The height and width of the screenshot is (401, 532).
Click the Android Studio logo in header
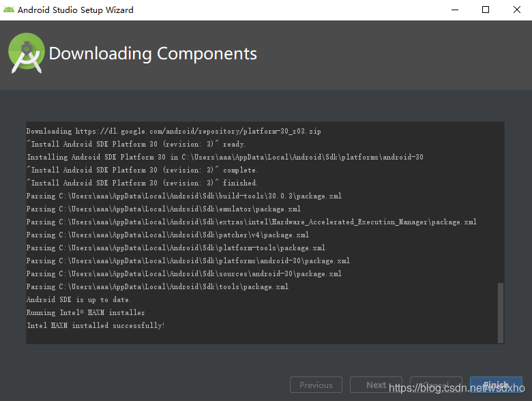tap(27, 53)
